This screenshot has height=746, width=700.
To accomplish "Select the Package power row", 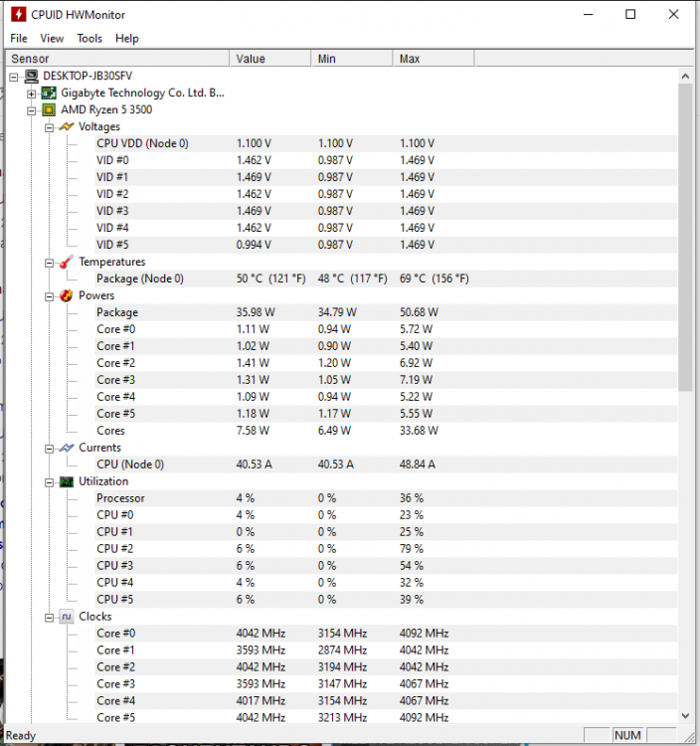I will pos(386,312).
